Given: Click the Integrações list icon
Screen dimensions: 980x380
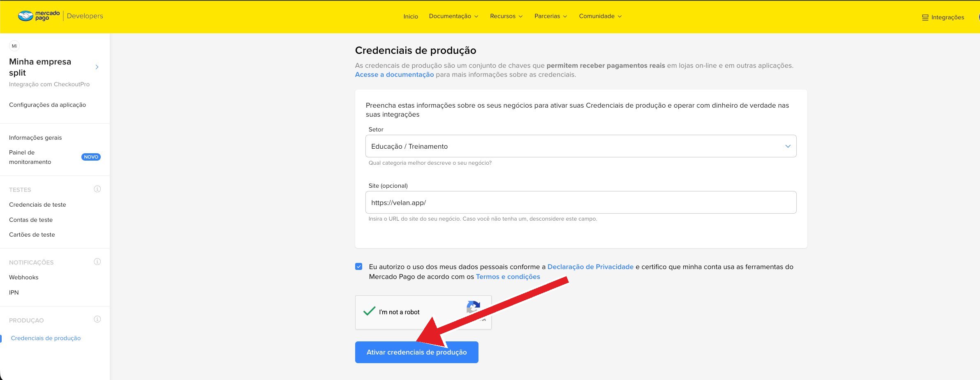Looking at the screenshot, I should [x=925, y=18].
